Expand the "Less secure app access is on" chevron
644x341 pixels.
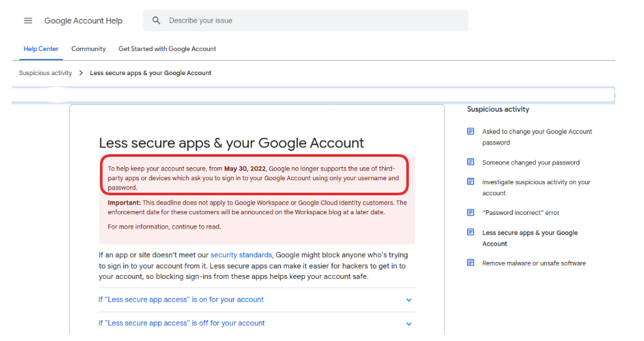pyautogui.click(x=409, y=300)
